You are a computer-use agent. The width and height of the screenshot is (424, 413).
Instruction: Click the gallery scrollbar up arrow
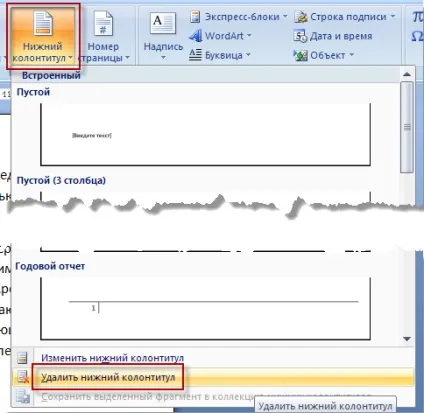click(x=407, y=75)
